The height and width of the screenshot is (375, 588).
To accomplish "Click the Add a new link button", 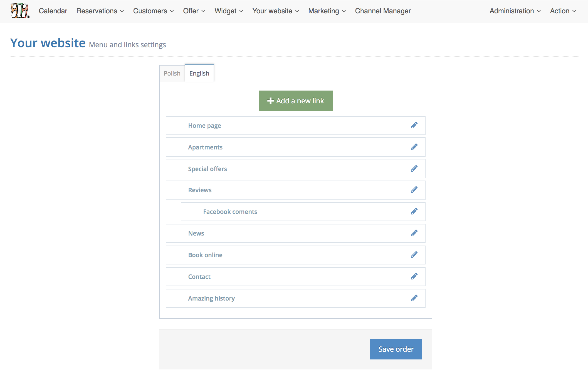I will coord(295,101).
